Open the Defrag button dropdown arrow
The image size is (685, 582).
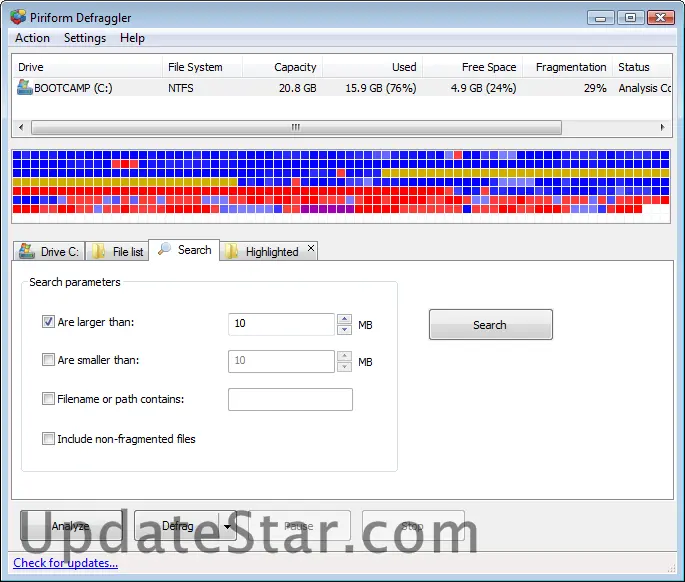point(227,526)
